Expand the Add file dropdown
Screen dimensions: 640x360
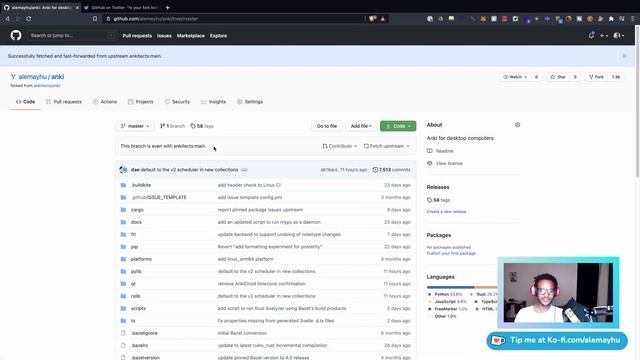point(361,126)
